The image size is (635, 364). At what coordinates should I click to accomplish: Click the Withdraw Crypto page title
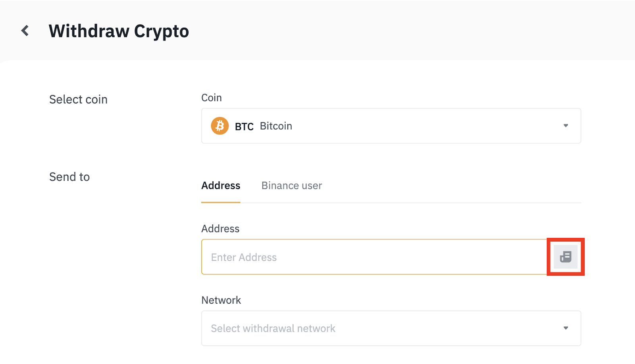pos(119,31)
